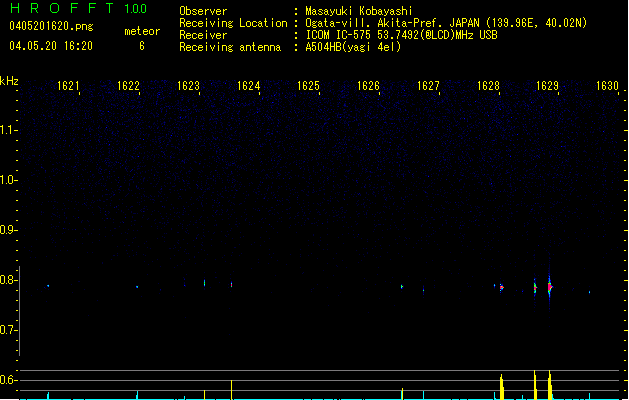Click the faint echo below the 1621 label

tap(48, 286)
